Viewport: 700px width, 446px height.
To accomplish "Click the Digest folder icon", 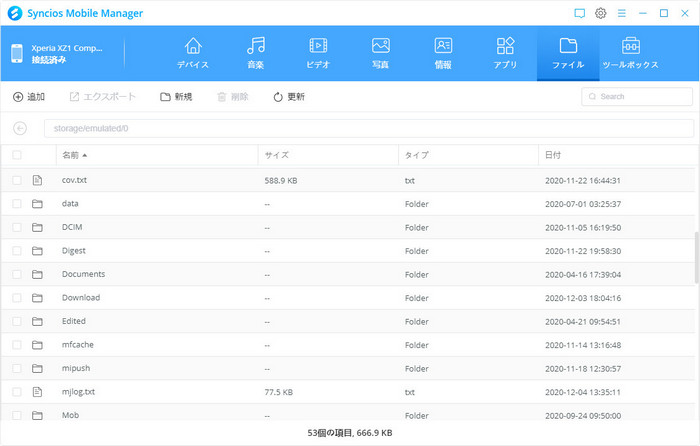I will click(x=38, y=251).
